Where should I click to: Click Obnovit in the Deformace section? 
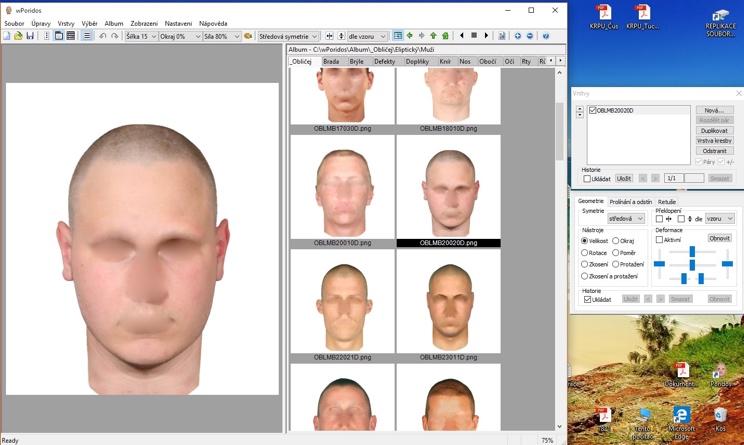tap(719, 238)
